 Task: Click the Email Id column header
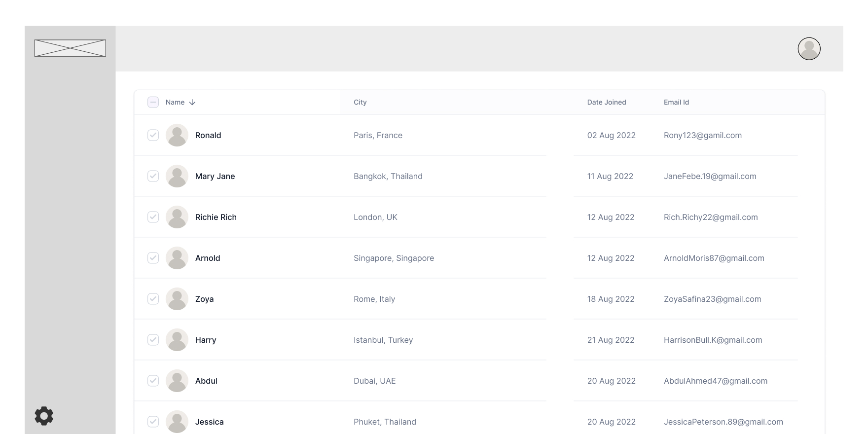point(676,102)
